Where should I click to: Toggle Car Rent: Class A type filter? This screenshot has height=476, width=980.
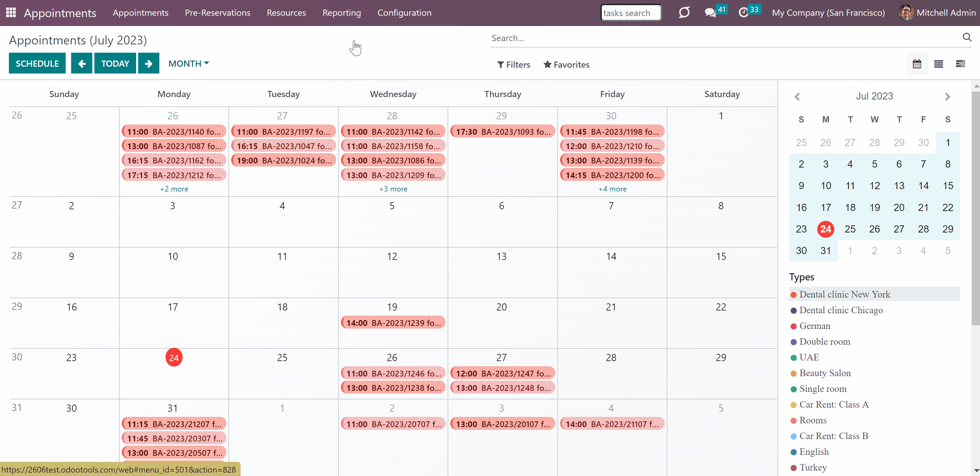874,405
